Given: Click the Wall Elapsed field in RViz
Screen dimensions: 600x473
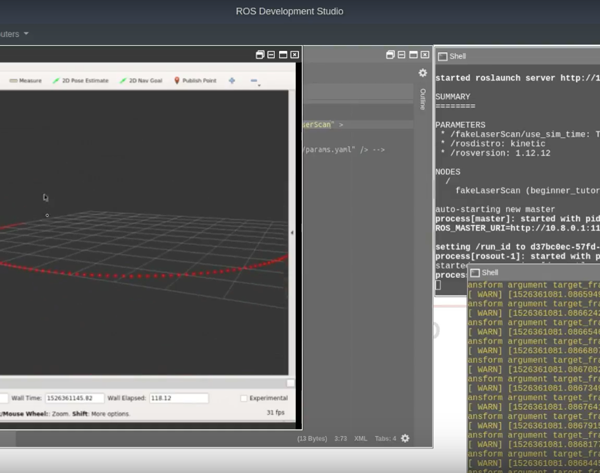Looking at the screenshot, I should [x=179, y=398].
